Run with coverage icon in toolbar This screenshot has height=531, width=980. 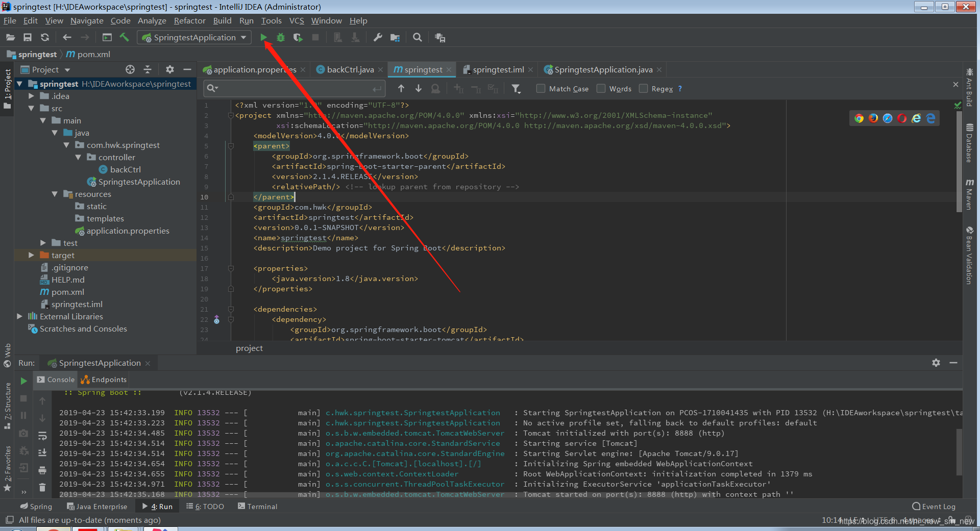coord(298,37)
